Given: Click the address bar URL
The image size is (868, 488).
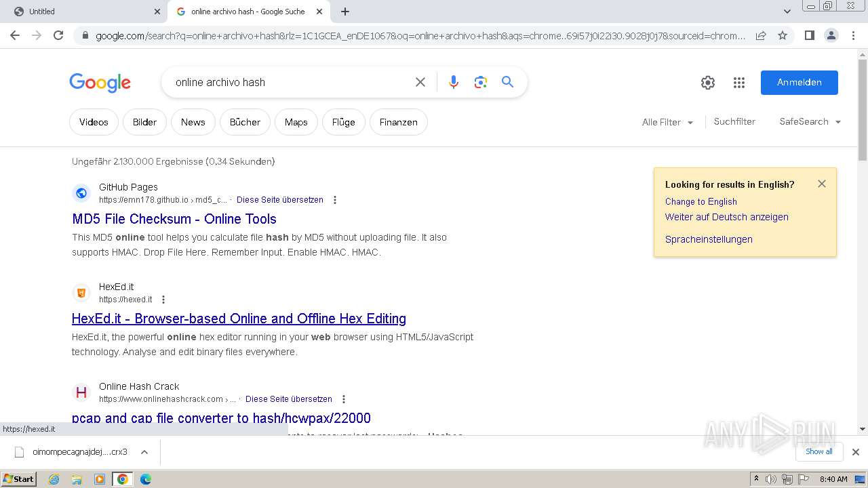Looking at the screenshot, I should (x=420, y=36).
